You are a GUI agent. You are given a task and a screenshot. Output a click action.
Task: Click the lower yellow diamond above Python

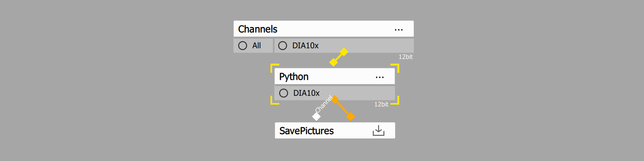[x=334, y=62]
